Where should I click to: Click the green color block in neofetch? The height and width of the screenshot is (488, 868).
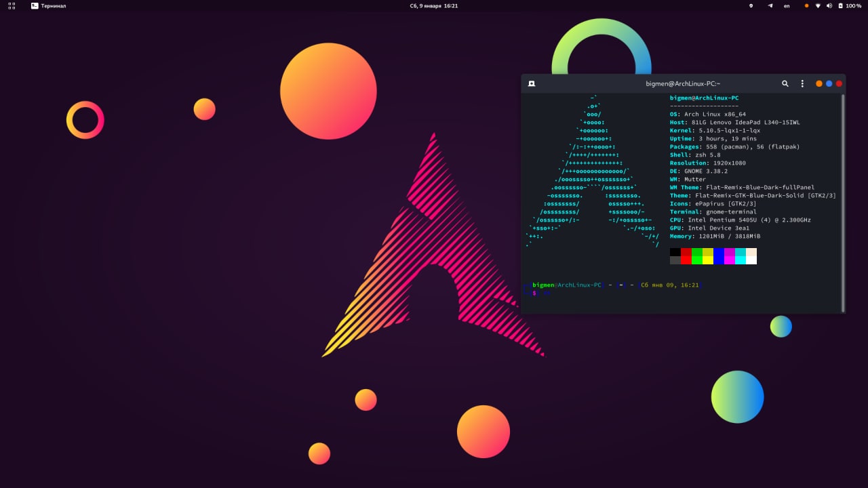pyautogui.click(x=697, y=256)
